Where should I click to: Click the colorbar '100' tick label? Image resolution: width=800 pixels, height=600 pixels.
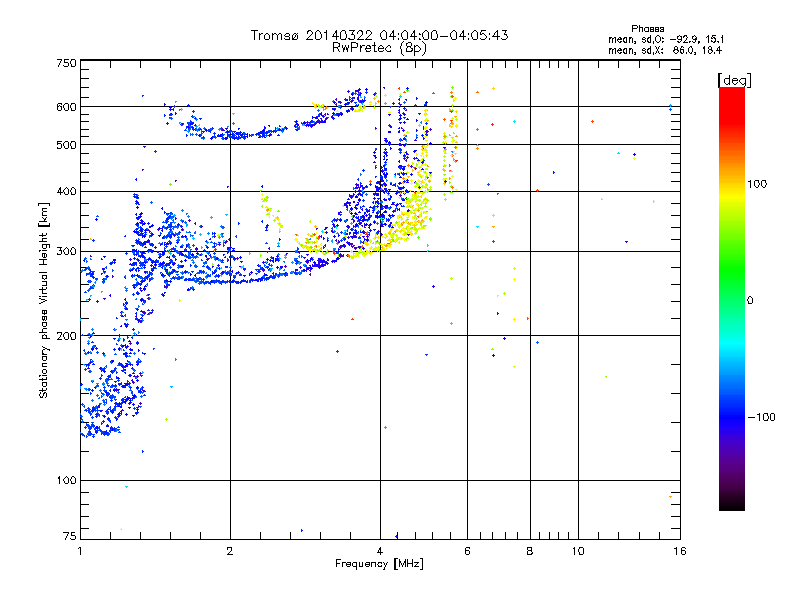[757, 184]
